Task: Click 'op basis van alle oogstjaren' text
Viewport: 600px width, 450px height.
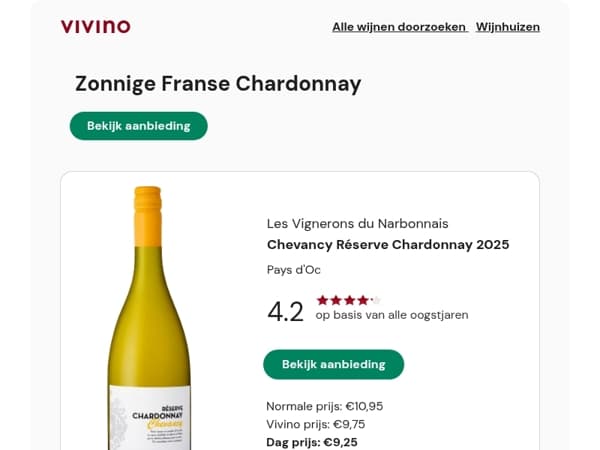Action: tap(392, 315)
